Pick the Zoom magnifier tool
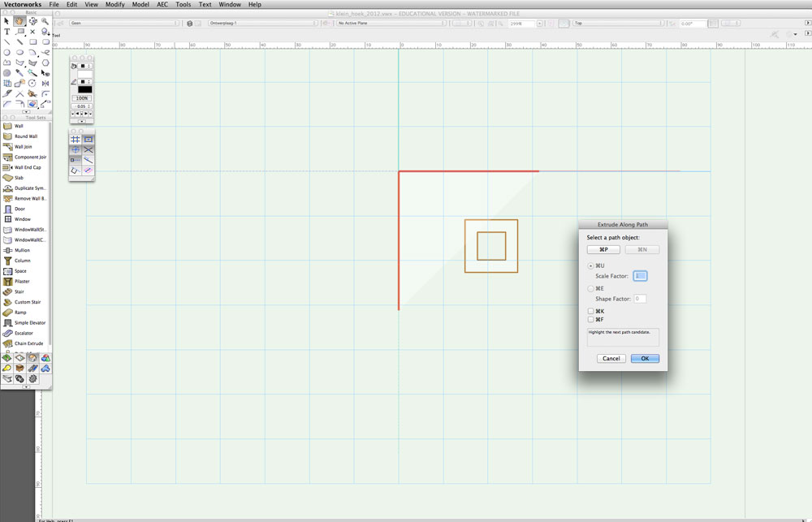Viewport: 812px width, 522px height. [x=45, y=21]
